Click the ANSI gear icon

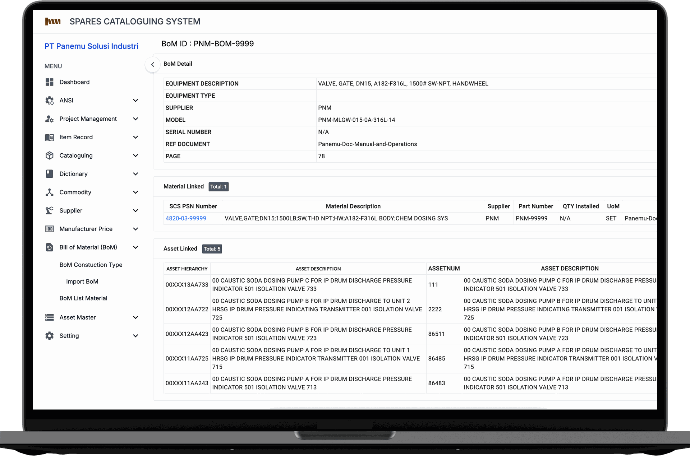pos(49,100)
